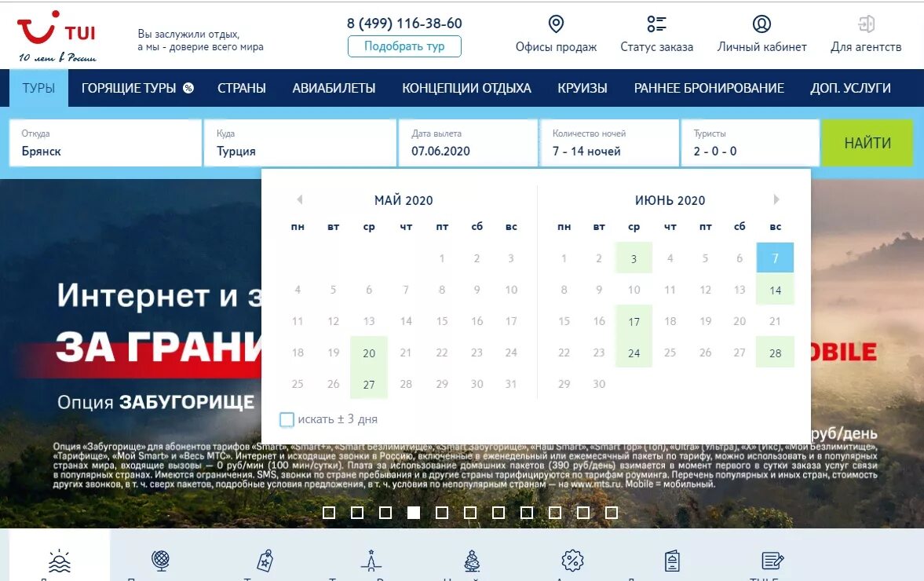Open the Доп. услуги menu item
This screenshot has height=581, width=924.
tap(850, 89)
